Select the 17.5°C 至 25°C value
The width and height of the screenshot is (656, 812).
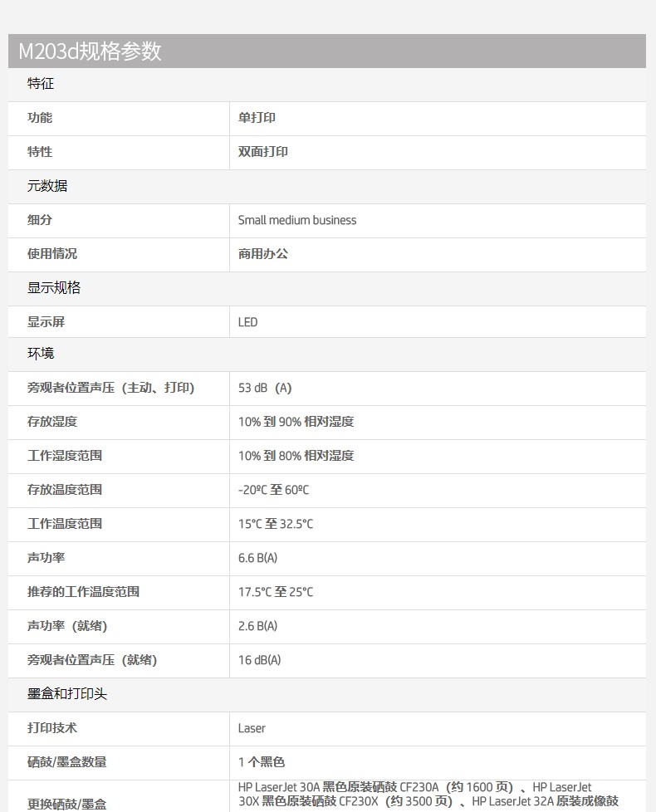point(276,592)
